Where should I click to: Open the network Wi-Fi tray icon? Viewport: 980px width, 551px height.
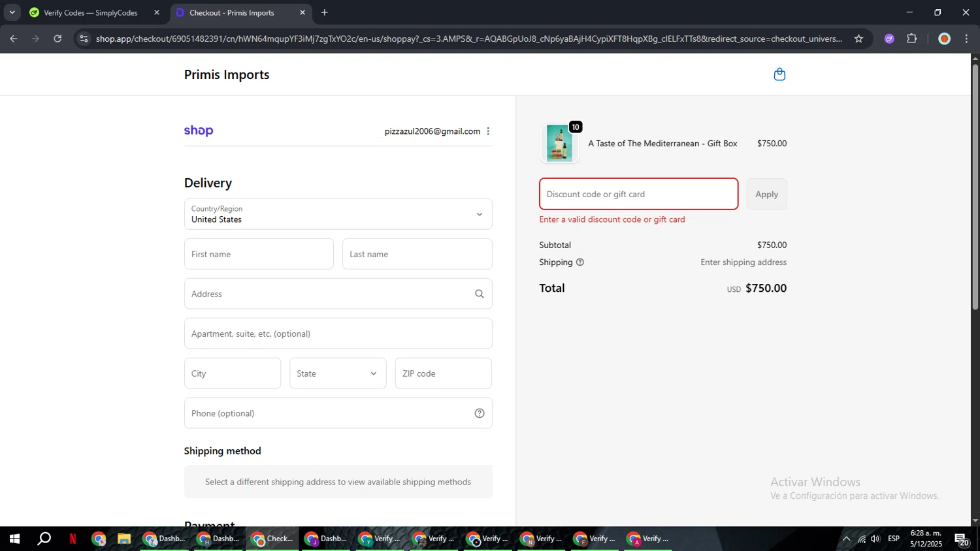pos(862,539)
